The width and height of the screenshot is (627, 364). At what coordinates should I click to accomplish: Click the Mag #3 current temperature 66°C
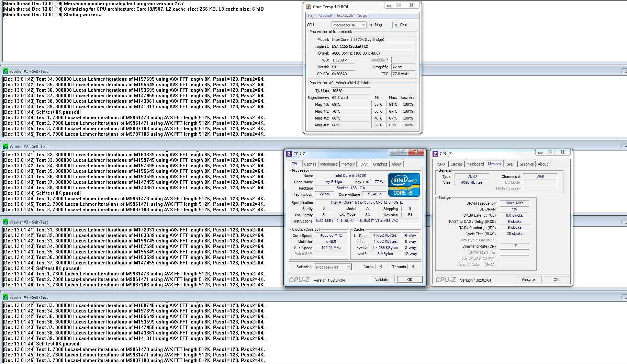351,125
